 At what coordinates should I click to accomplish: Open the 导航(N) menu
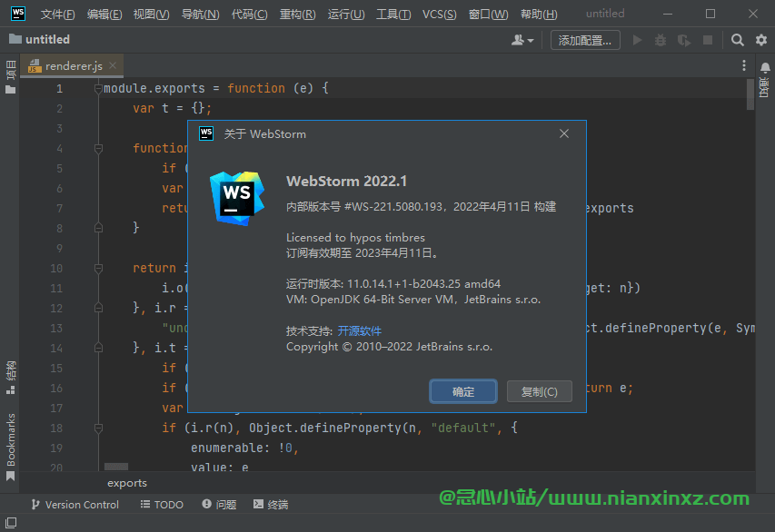200,15
